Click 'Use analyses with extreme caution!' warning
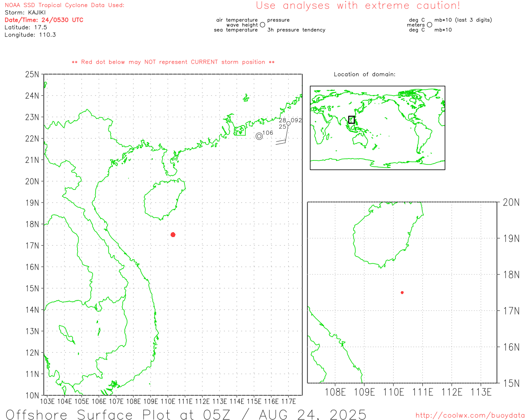 [358, 6]
